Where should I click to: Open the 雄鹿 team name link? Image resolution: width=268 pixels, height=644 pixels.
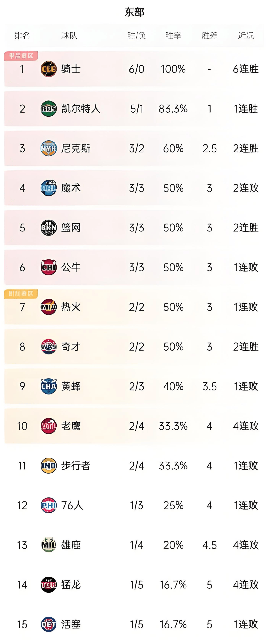click(x=71, y=545)
